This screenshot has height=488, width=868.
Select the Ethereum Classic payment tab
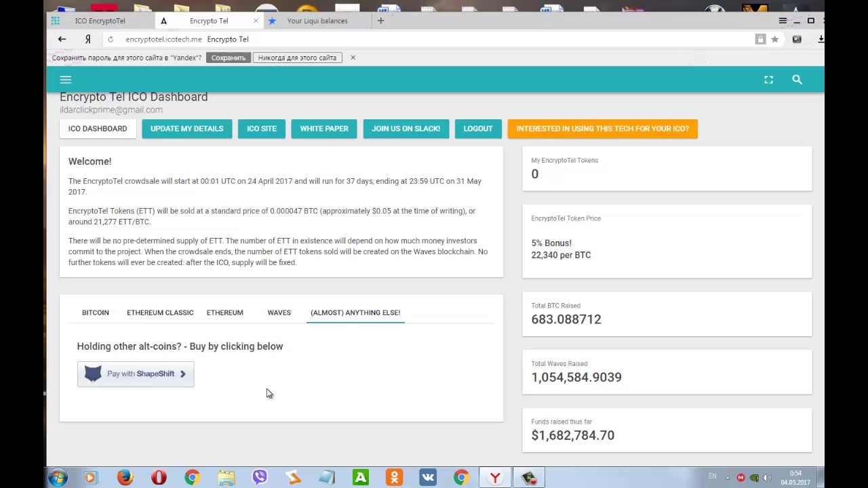point(160,312)
